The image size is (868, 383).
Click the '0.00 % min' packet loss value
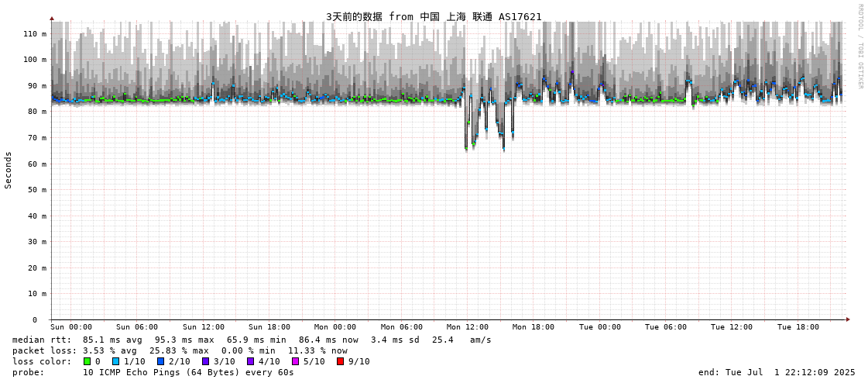[x=248, y=351]
